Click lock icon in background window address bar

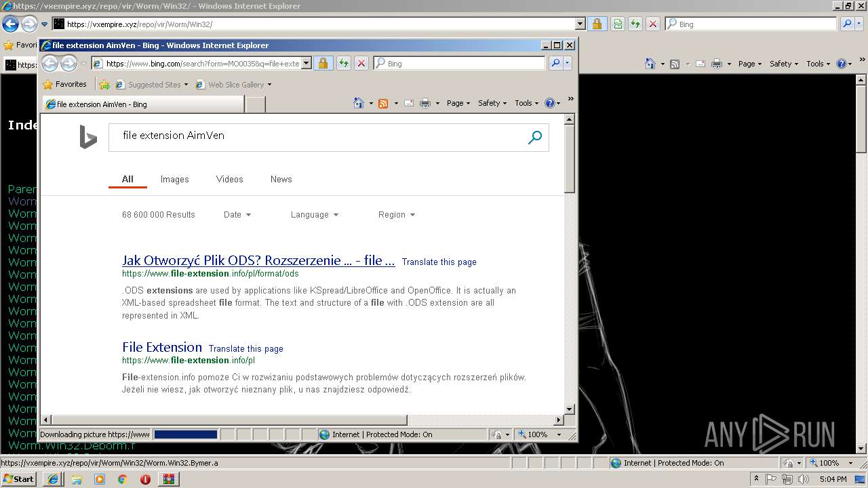597,24
